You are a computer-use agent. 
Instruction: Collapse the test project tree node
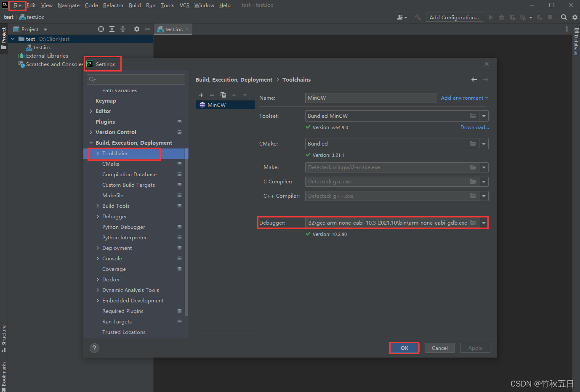pos(13,39)
